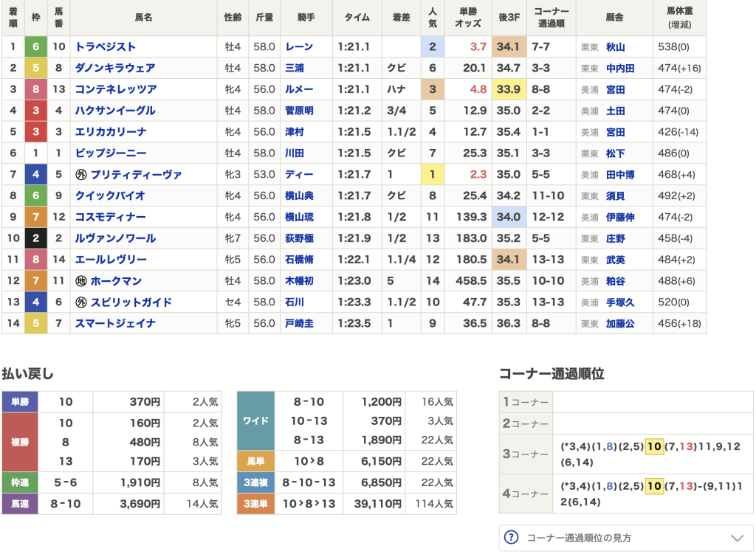Open jockey 荻野極 profile
Screen dimensions: 756x554
(x=299, y=238)
